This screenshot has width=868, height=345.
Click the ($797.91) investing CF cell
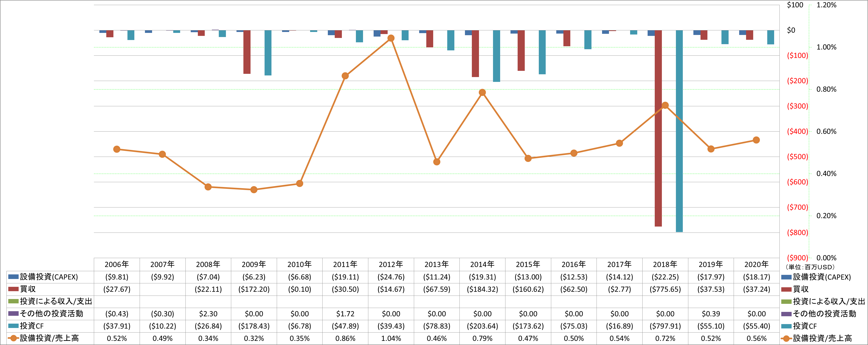tap(665, 326)
